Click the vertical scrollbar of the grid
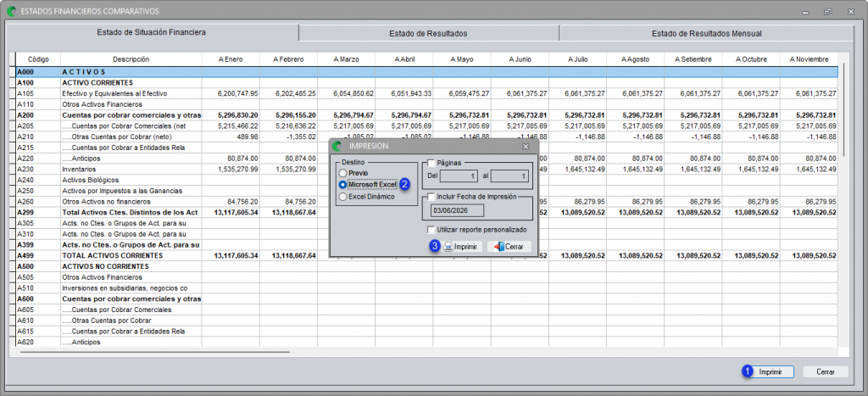The height and width of the screenshot is (396, 868). point(843,109)
